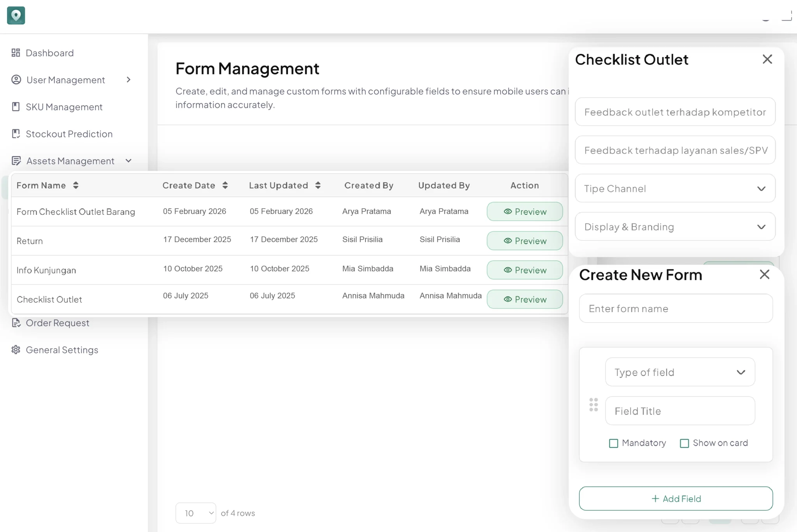Close the Create New Form panel
The height and width of the screenshot is (532, 797).
(x=765, y=274)
